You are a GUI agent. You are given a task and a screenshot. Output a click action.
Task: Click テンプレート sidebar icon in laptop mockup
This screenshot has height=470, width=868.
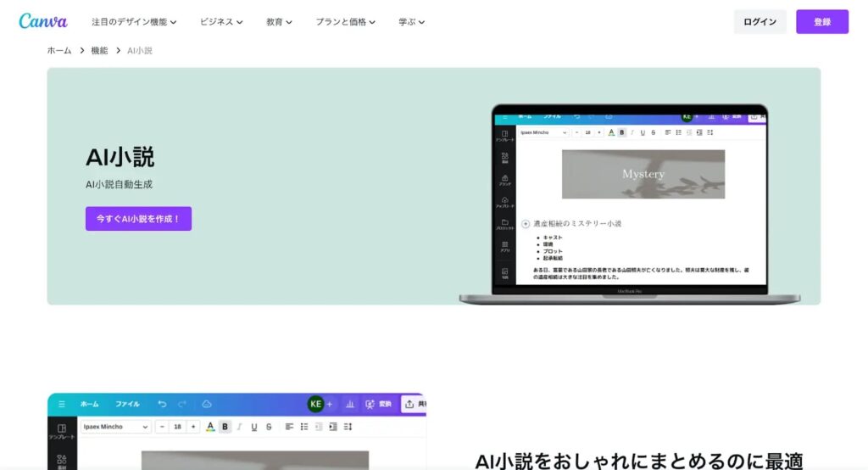pos(505,136)
